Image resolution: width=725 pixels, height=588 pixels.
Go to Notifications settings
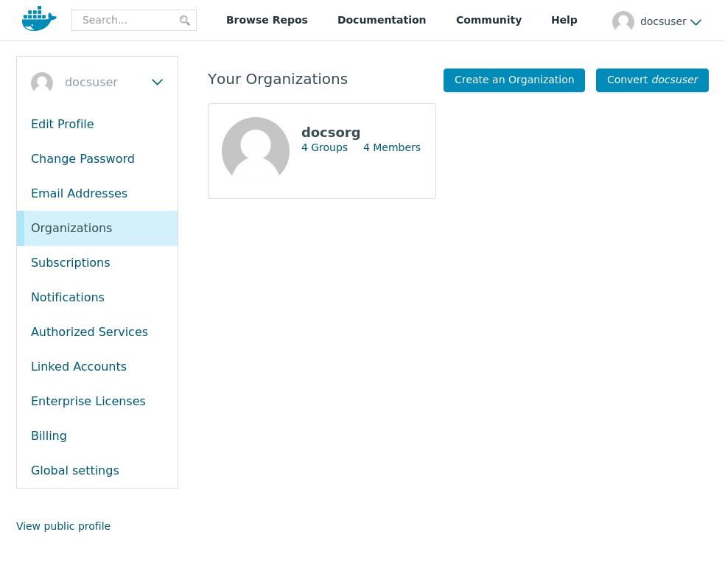(x=68, y=297)
